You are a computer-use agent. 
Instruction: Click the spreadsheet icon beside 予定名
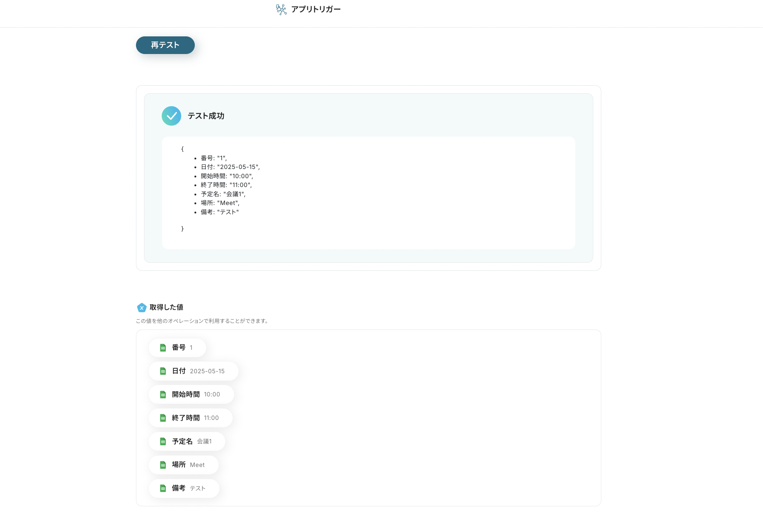pyautogui.click(x=163, y=442)
